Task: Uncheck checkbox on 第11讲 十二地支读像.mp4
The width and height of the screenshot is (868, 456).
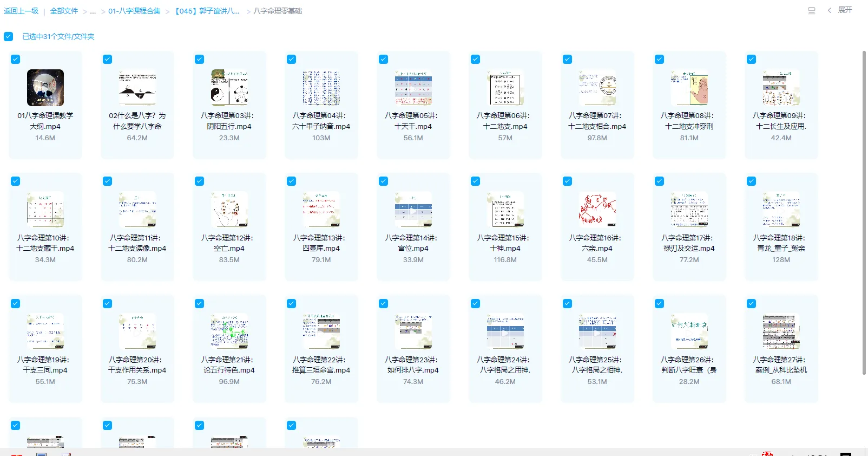Action: [x=108, y=181]
